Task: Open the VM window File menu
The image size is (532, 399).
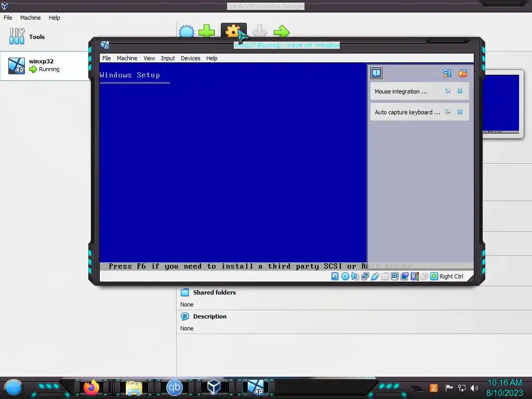Action: (107, 58)
